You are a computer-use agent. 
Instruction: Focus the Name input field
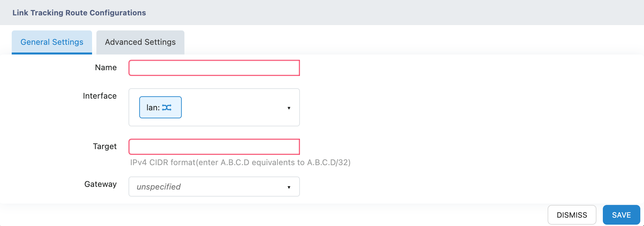click(214, 68)
